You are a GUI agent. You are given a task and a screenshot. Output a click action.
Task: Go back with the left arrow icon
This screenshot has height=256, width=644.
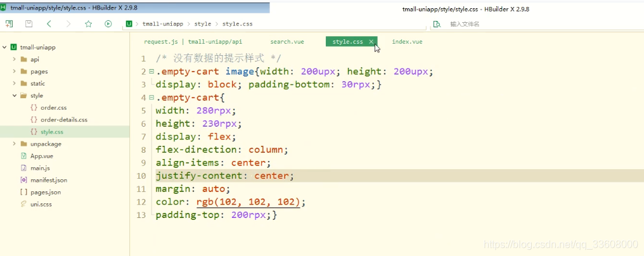point(49,24)
